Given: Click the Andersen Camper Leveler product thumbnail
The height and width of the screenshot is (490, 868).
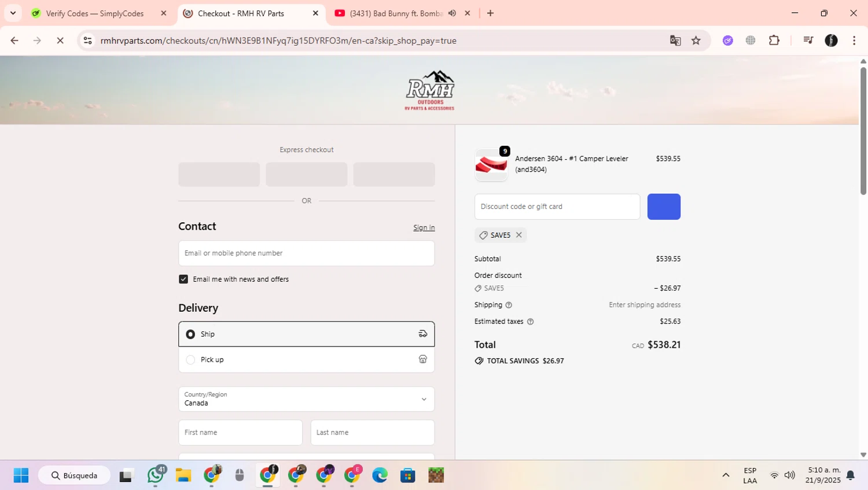Looking at the screenshot, I should point(491,165).
